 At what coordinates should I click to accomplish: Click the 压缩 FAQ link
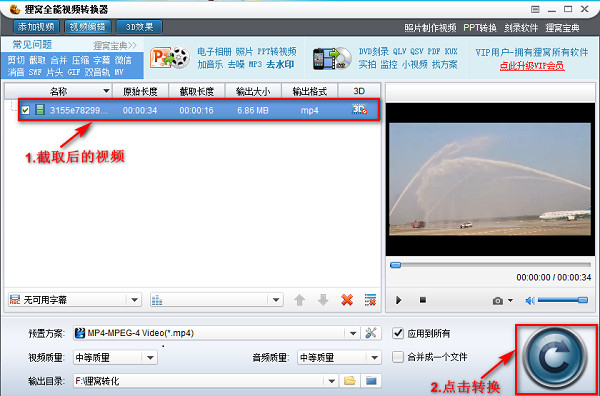point(80,60)
